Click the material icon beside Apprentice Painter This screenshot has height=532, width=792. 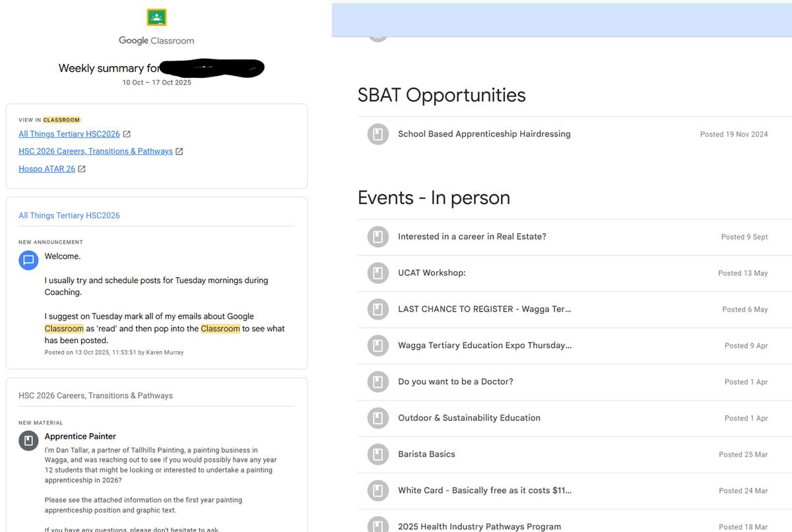[x=28, y=440]
